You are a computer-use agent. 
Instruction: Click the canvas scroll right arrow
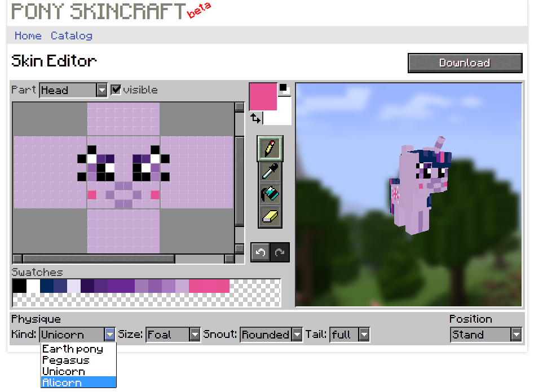pos(229,259)
